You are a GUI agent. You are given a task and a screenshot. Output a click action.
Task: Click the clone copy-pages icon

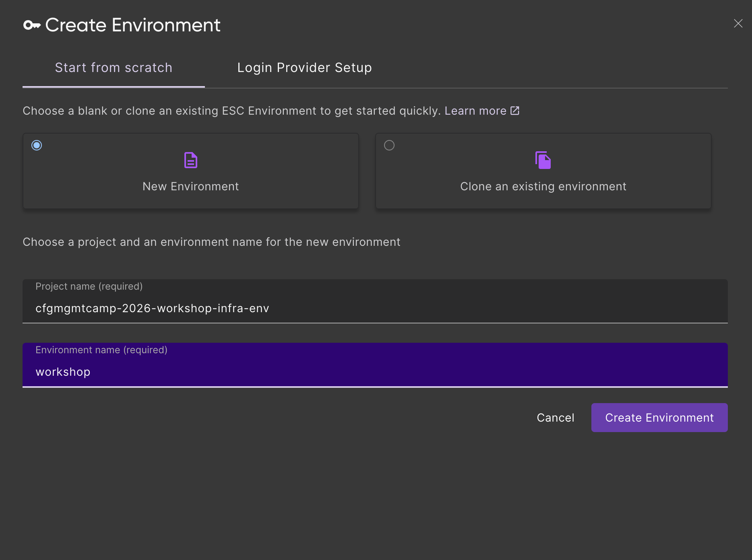[543, 160]
